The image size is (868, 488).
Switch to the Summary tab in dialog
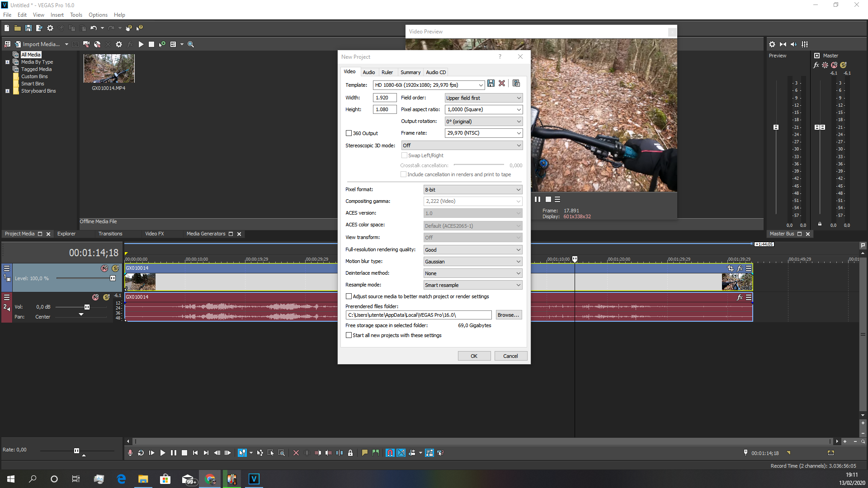coord(410,72)
